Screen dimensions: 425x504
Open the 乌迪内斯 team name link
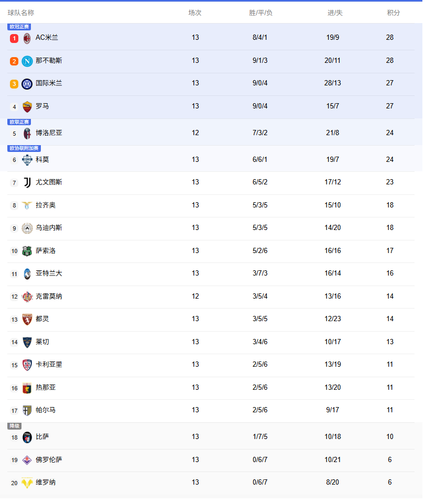click(x=49, y=228)
